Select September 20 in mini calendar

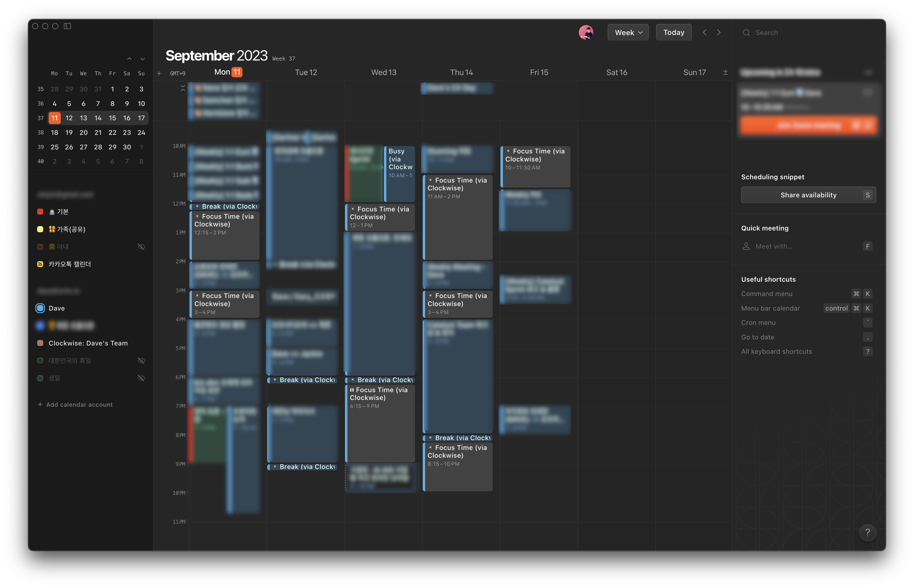tap(83, 133)
